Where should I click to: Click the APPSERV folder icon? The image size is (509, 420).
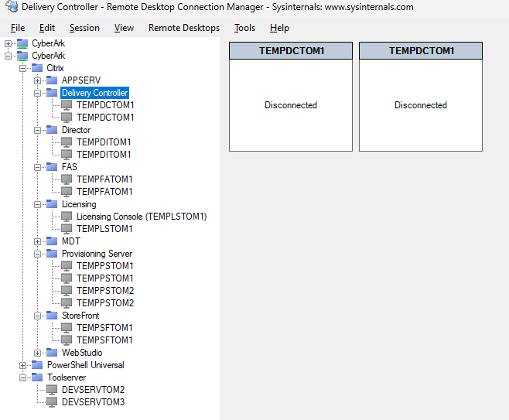click(x=52, y=80)
